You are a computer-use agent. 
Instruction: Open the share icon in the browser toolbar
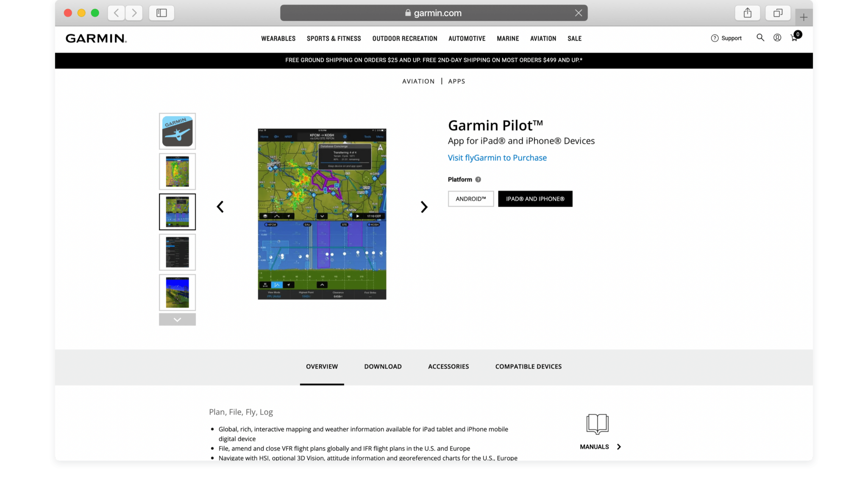point(747,13)
